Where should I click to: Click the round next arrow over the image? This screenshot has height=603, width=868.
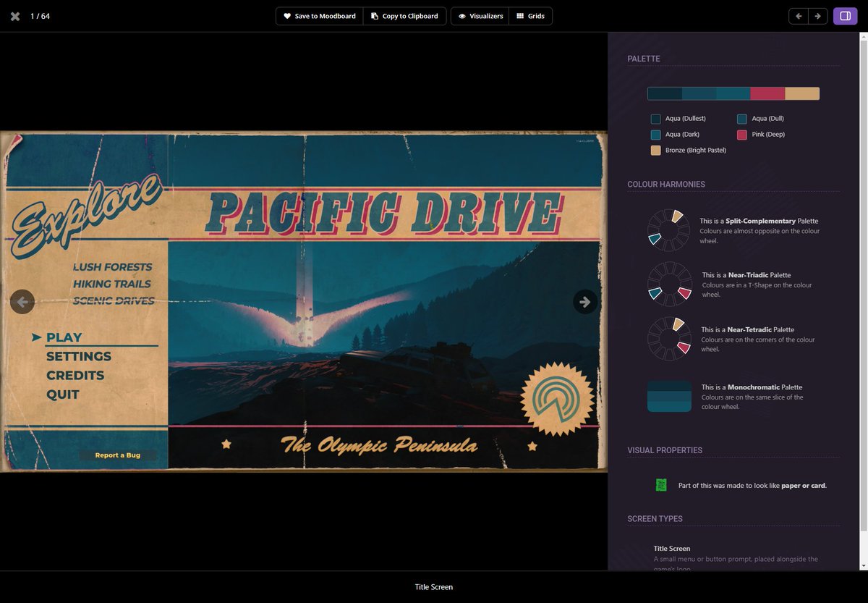click(x=585, y=302)
